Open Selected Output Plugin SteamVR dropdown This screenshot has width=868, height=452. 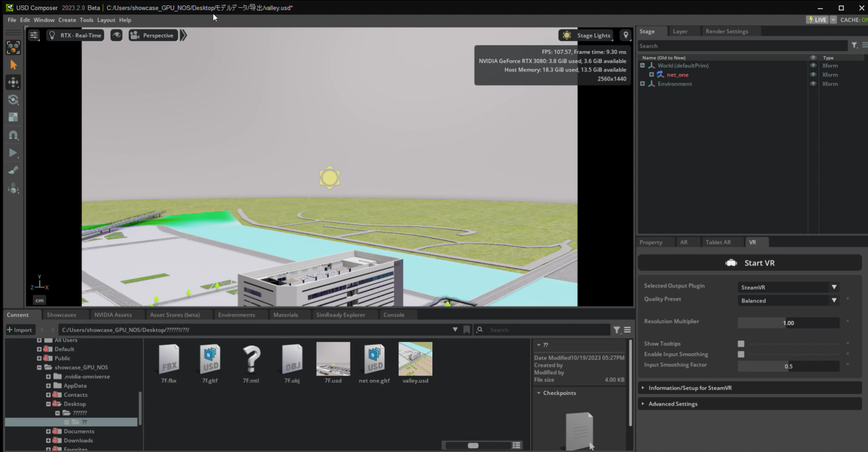tap(788, 287)
